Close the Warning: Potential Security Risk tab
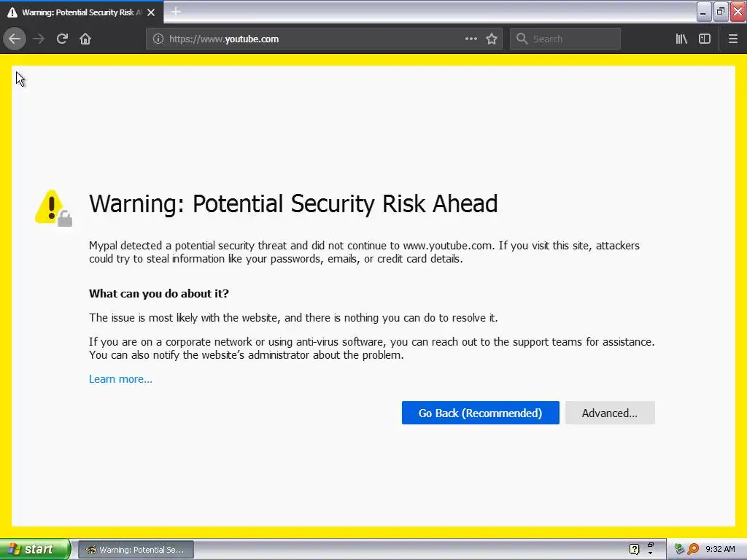747x560 pixels. coord(151,12)
